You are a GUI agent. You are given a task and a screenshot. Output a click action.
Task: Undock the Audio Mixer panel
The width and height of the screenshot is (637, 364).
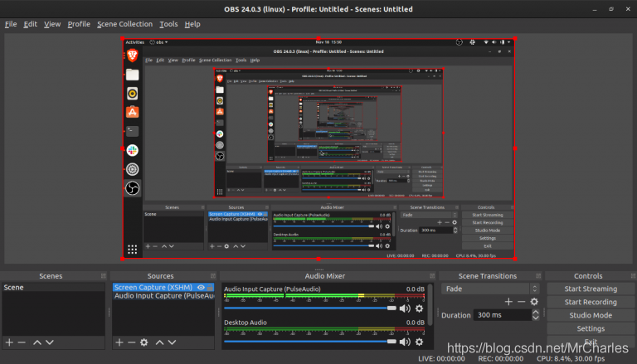click(x=432, y=276)
